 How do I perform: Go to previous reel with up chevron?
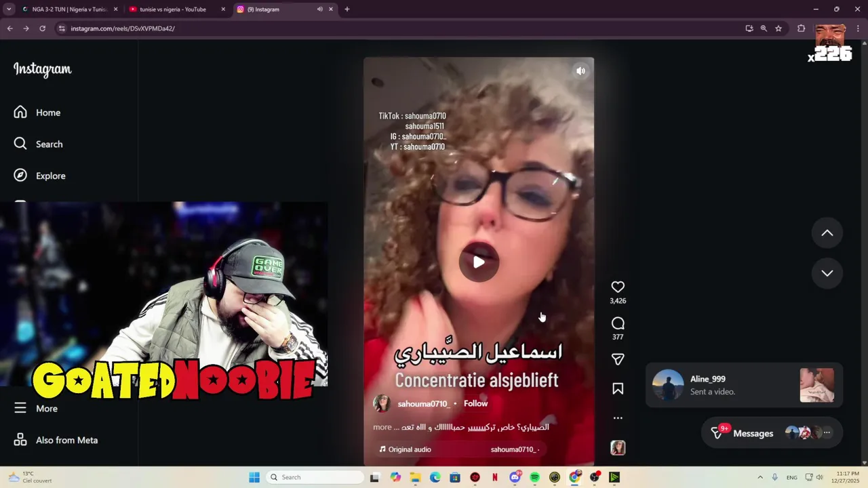[827, 232]
